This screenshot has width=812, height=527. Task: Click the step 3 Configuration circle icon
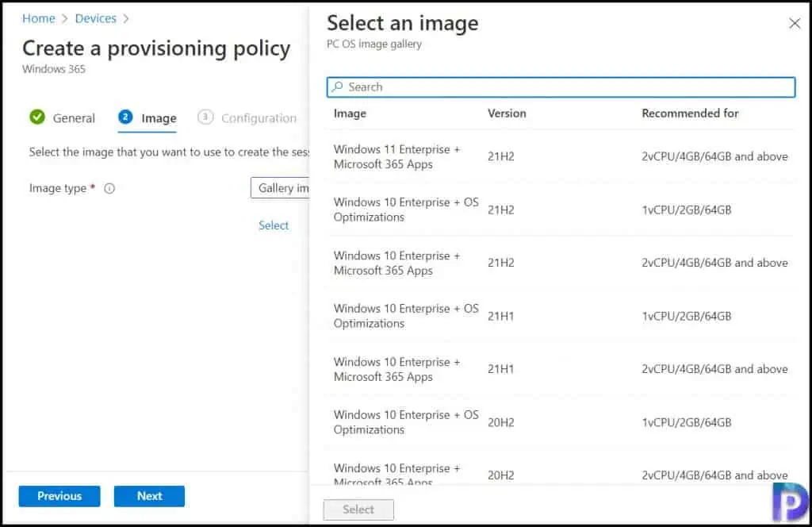205,117
